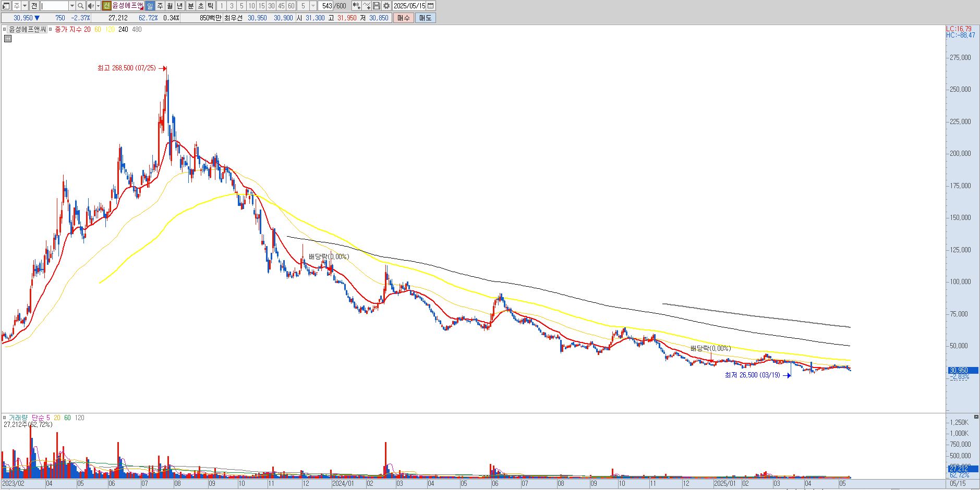Select the 60 interval preset

click(291, 6)
